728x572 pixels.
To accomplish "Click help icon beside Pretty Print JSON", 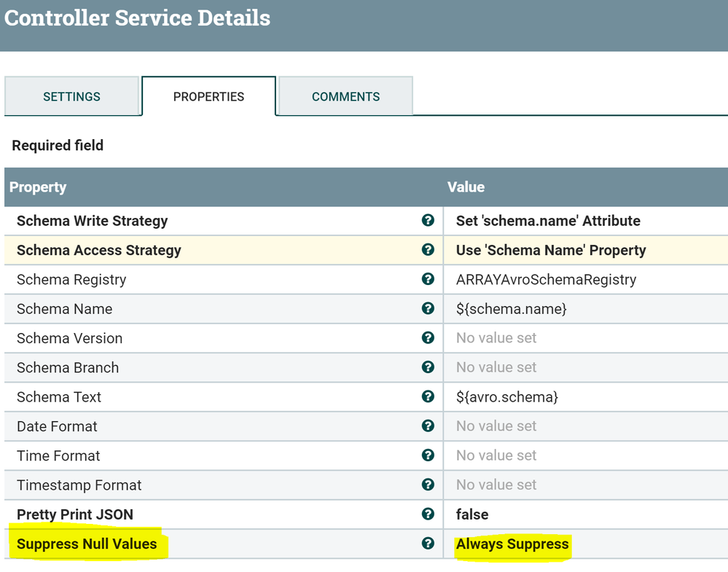I will click(x=428, y=514).
